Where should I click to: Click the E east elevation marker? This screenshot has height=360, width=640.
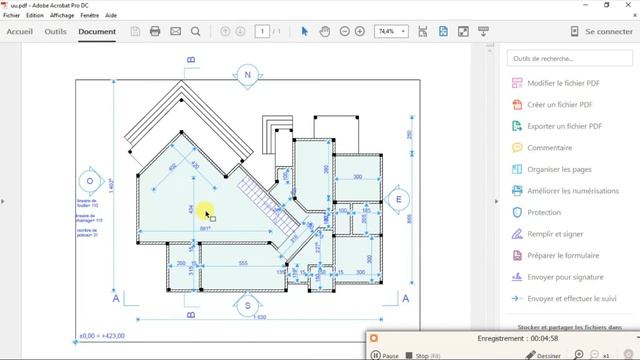point(398,200)
